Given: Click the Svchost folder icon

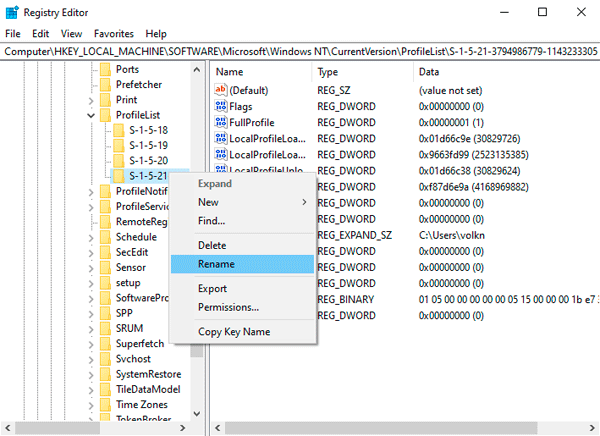Looking at the screenshot, I should [x=105, y=359].
